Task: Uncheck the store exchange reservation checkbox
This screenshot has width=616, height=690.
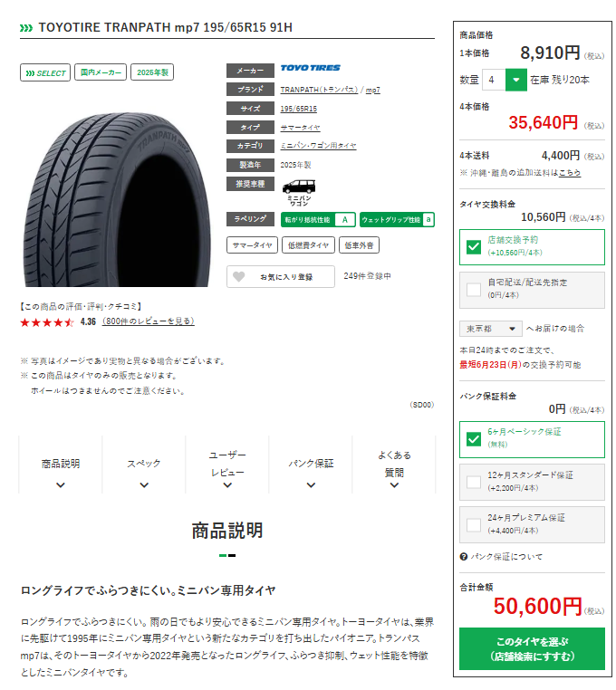Action: click(x=474, y=247)
